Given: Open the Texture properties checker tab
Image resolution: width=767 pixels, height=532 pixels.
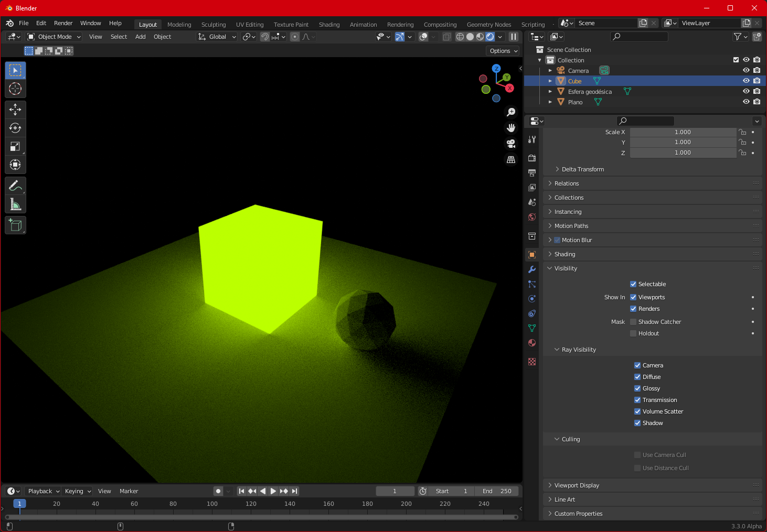Looking at the screenshot, I should (x=532, y=362).
